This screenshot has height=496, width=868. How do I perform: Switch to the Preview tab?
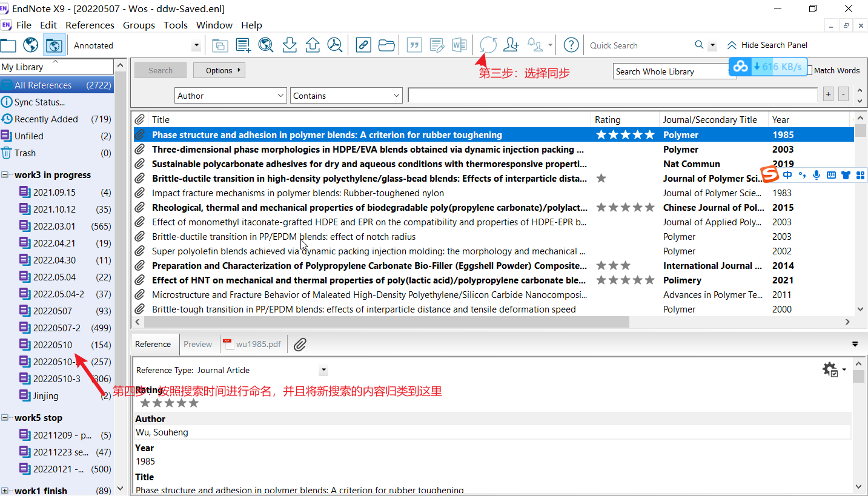point(197,344)
